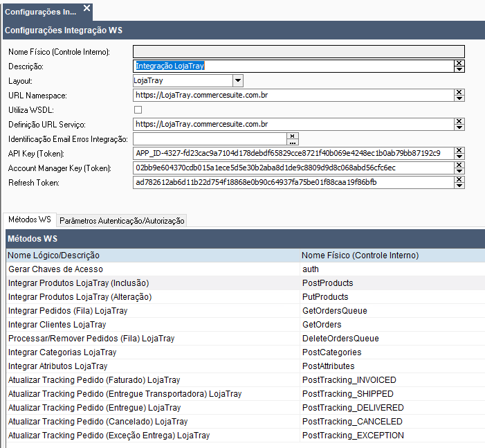Click the Definição URL Serviço text field
Viewport: 485px width, 448px height.
pyautogui.click(x=293, y=124)
